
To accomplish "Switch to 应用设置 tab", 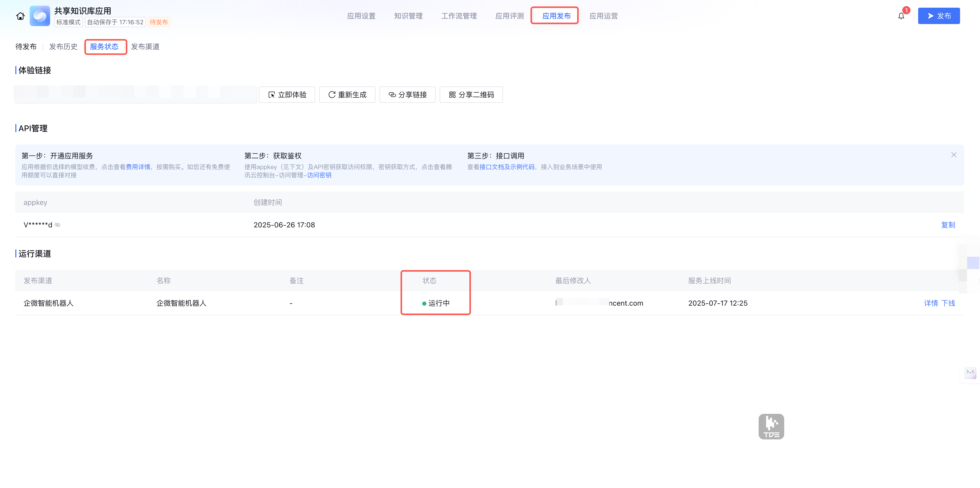I will point(361,16).
